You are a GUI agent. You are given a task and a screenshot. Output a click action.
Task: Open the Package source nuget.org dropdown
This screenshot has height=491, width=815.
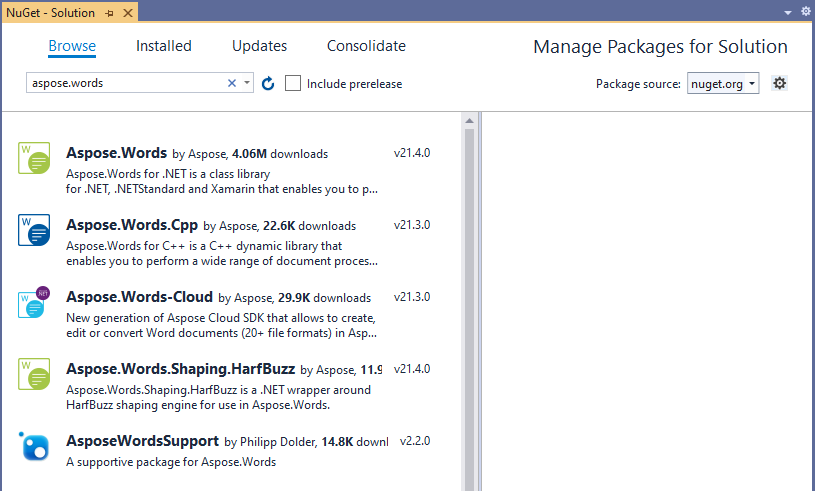click(723, 83)
